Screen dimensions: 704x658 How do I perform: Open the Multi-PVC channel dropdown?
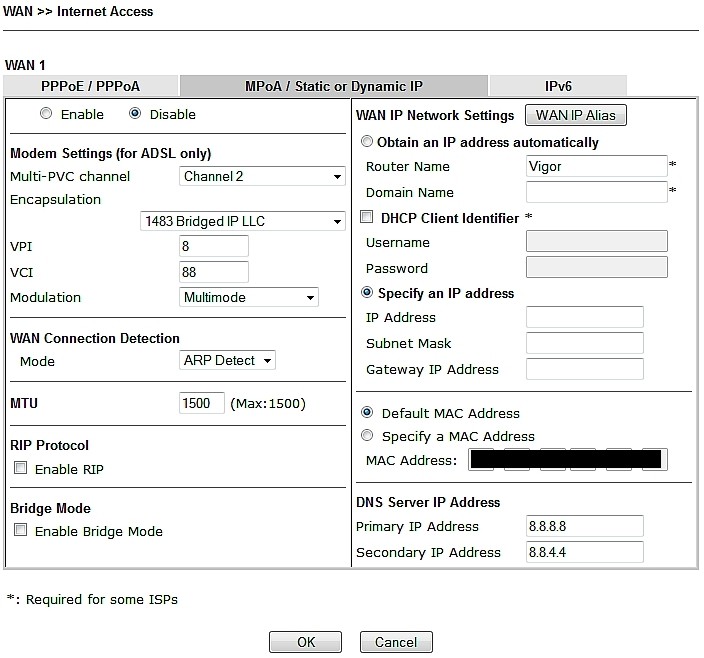(x=262, y=176)
